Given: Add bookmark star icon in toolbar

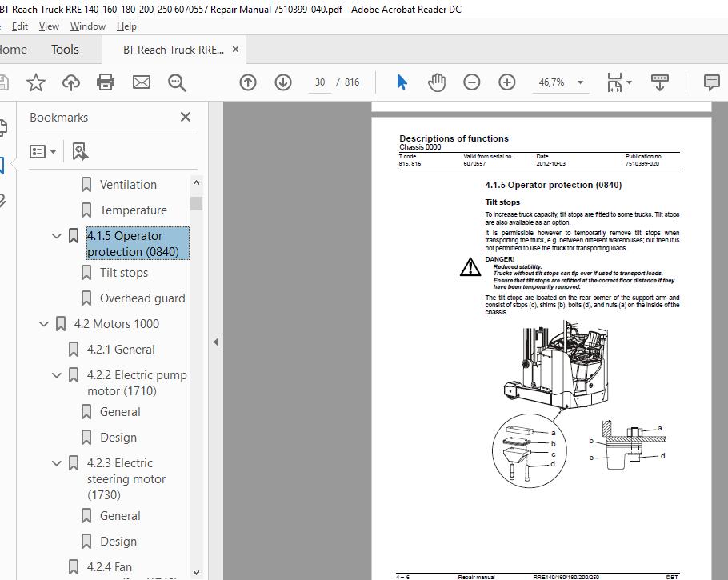Looking at the screenshot, I should [x=36, y=82].
